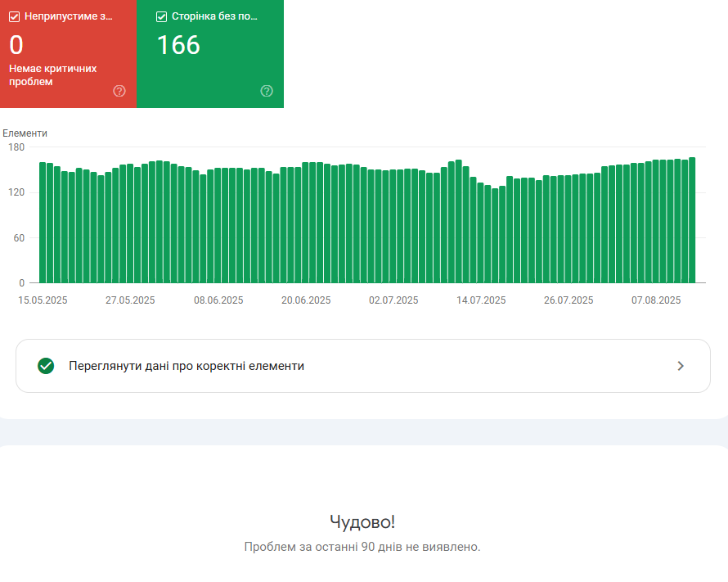Click the 60 value on chart axis
728x582 pixels.
pos(19,238)
